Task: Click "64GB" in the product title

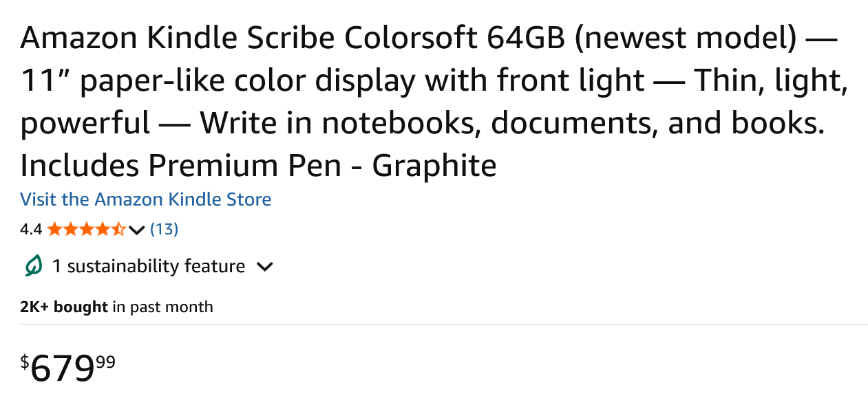Action: 525,38
